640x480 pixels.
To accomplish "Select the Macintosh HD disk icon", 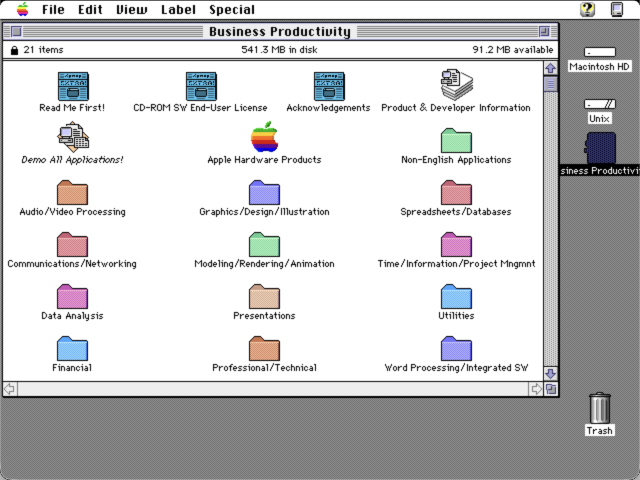I will [600, 52].
